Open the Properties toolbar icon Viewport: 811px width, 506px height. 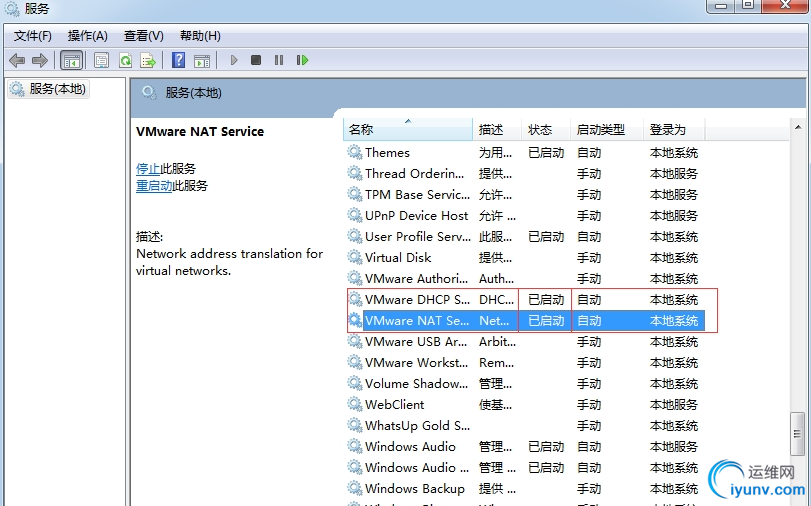[x=101, y=61]
